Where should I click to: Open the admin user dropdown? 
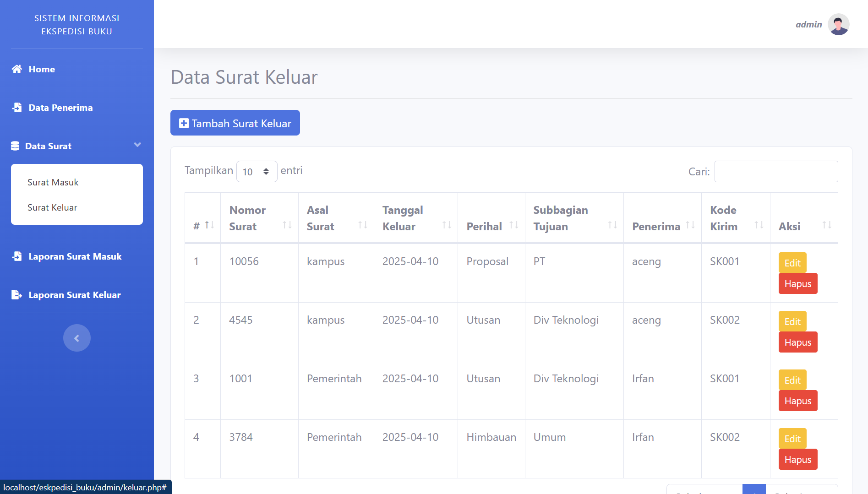point(808,24)
